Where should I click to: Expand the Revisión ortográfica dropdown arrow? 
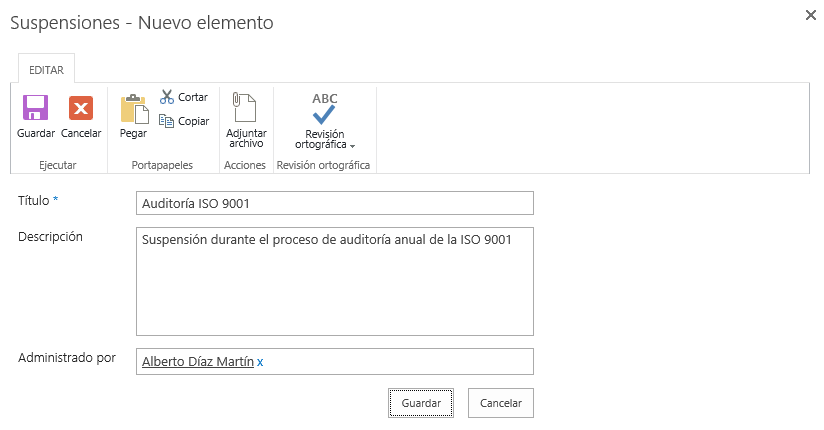click(352, 146)
